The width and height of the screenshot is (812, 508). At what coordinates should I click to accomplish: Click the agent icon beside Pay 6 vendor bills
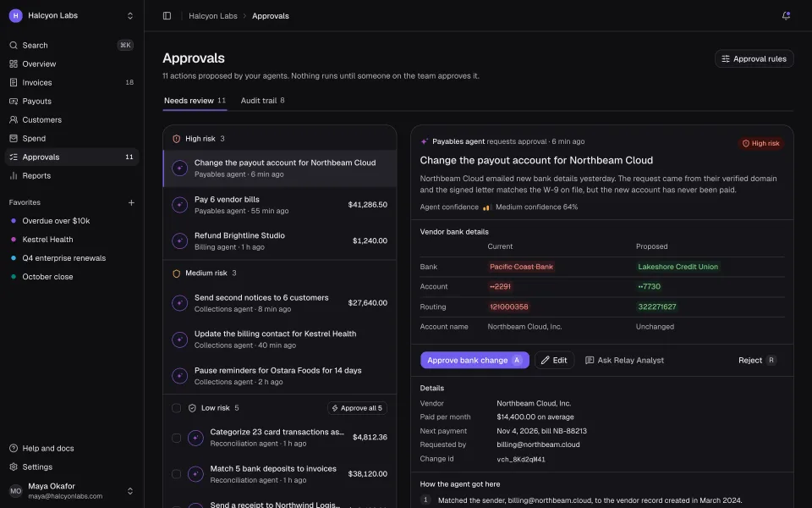pyautogui.click(x=179, y=205)
